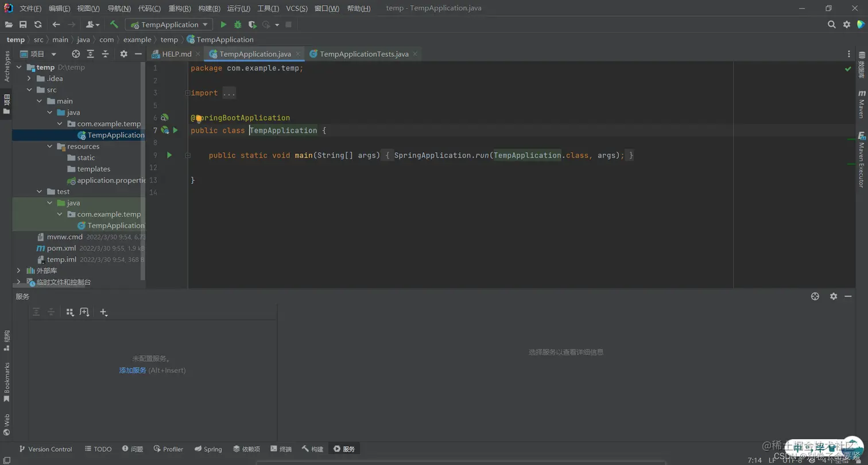
Task: Open the 文件(F) menu
Action: (30, 9)
